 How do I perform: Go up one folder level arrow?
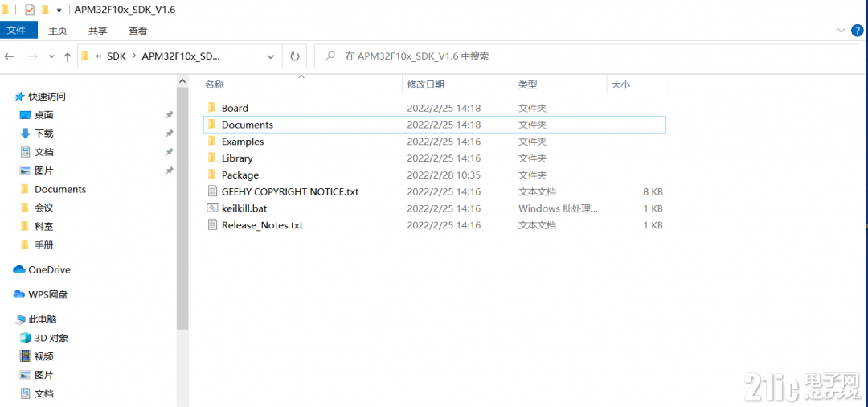[x=68, y=56]
